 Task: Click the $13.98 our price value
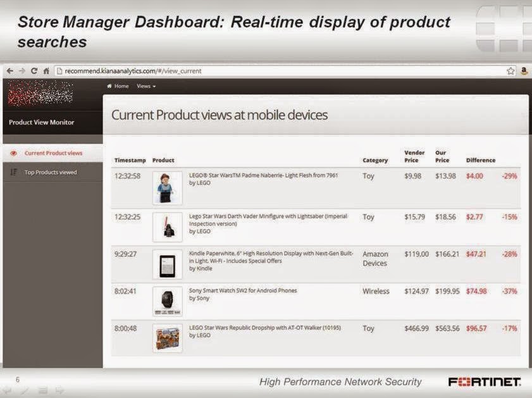445,176
